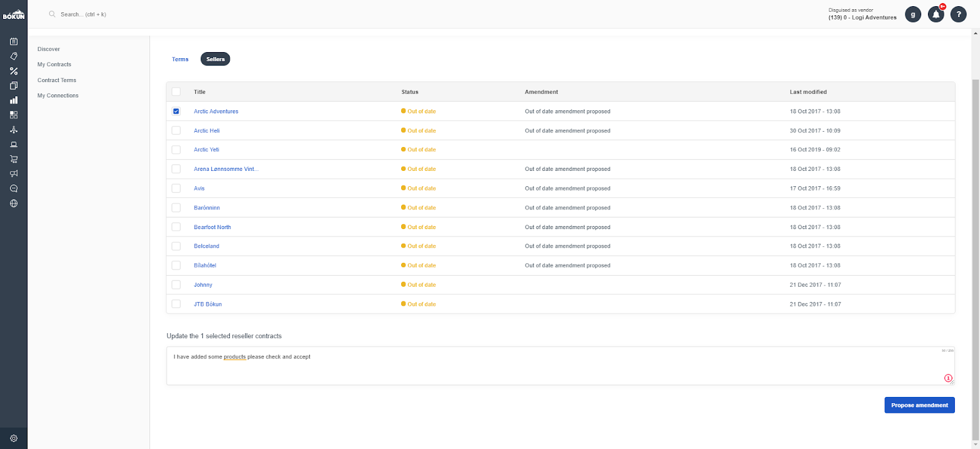Open the megaphone marketing icon
The height and width of the screenshot is (449, 980).
13,174
